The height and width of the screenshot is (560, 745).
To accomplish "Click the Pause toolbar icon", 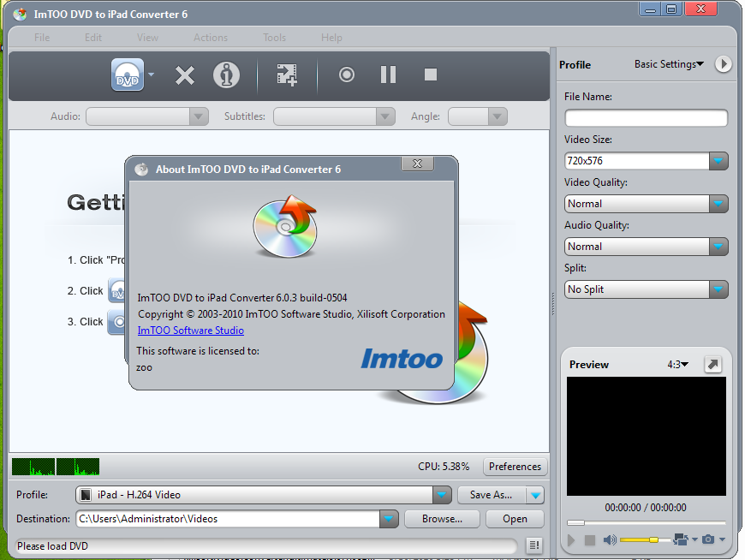I will (x=388, y=74).
